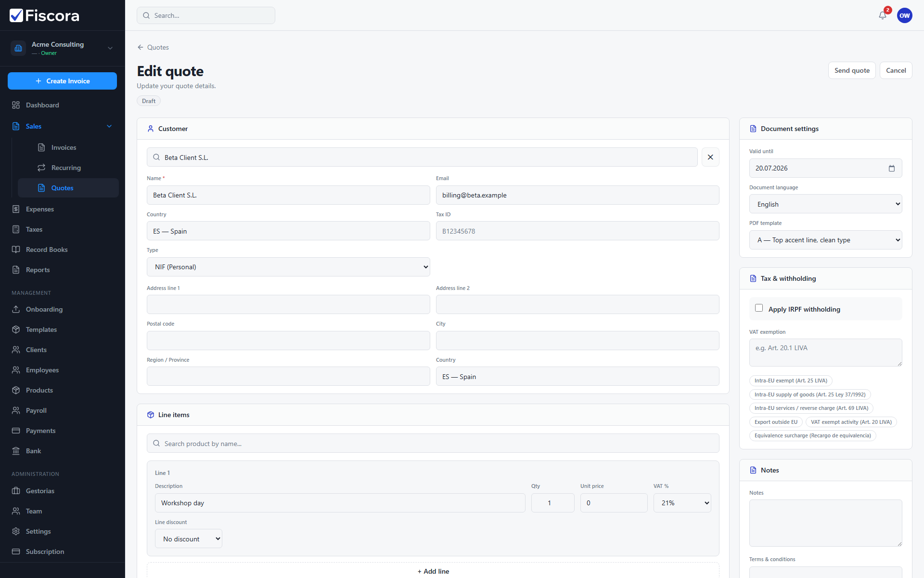Click the Subscription card icon

16,552
